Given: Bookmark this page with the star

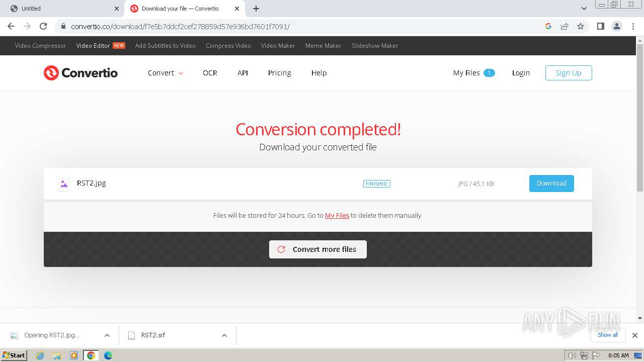Looking at the screenshot, I should [581, 26].
